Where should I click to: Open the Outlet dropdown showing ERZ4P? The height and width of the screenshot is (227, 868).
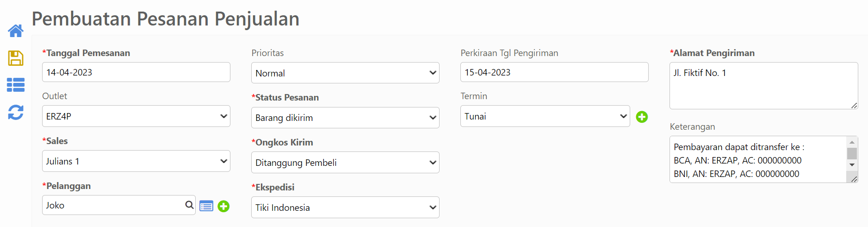(x=136, y=116)
